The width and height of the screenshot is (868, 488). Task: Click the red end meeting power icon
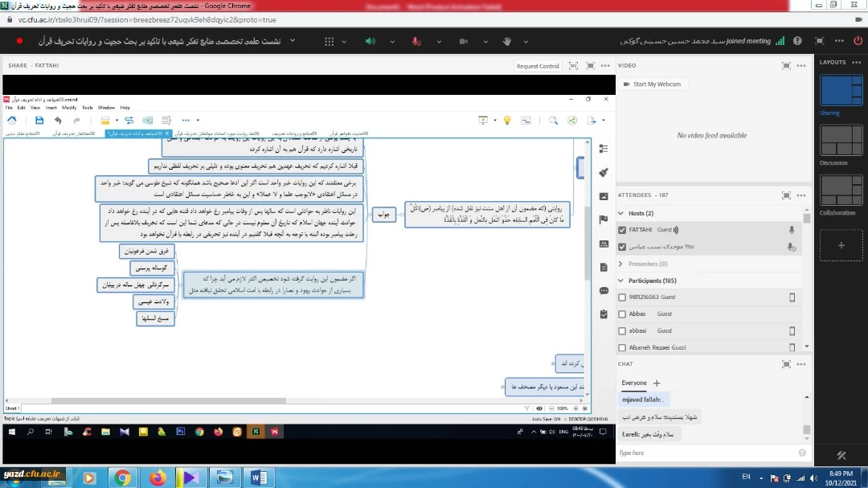pos(838,41)
